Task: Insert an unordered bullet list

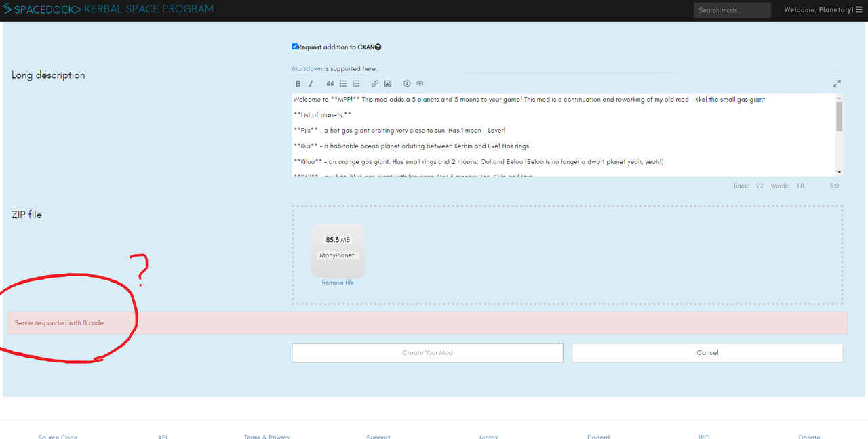Action: click(343, 84)
